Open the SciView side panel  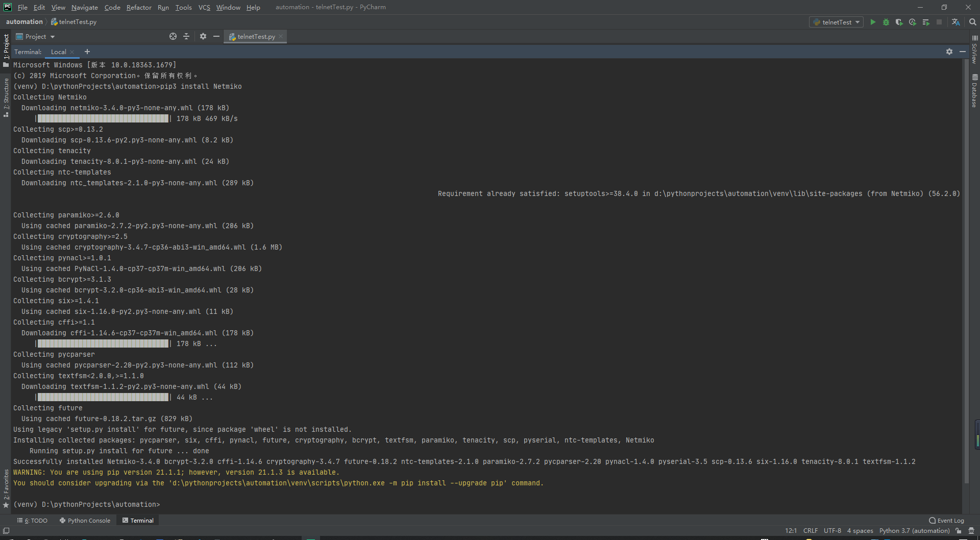point(974,50)
